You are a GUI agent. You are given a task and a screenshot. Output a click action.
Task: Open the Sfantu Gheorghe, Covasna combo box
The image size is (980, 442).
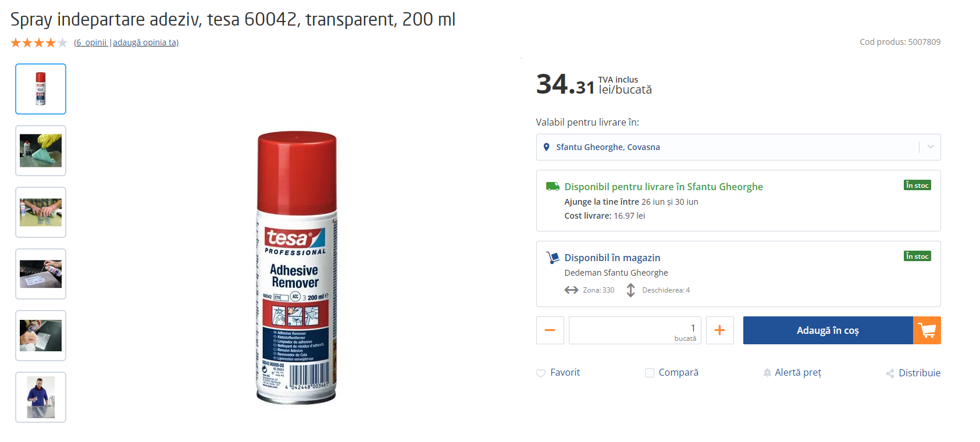coord(739,147)
